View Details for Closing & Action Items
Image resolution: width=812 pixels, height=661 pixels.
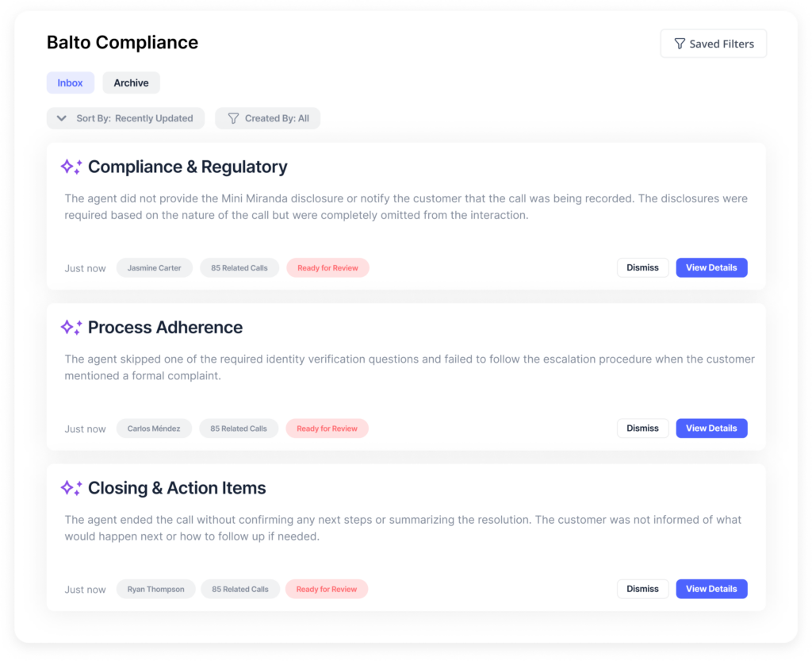pyautogui.click(x=711, y=589)
